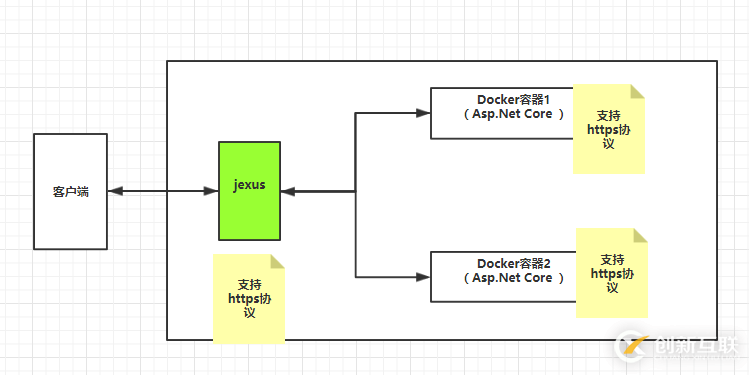Select the https note beside Docker容器2

point(612,273)
